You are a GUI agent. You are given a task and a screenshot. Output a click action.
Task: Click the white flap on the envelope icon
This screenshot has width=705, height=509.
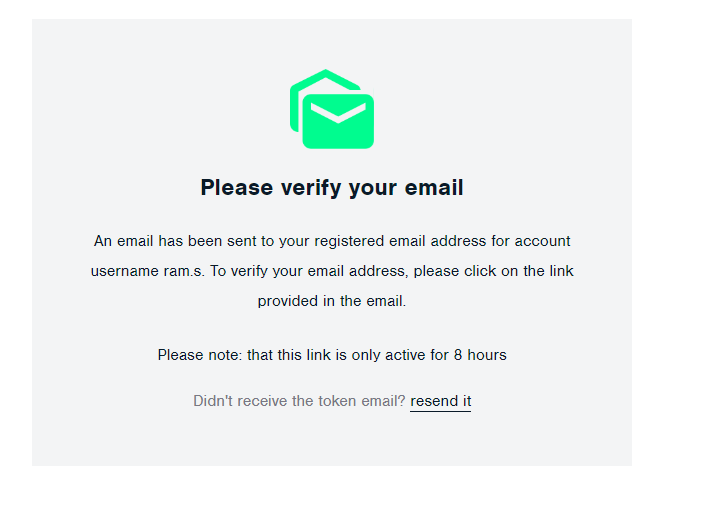[338, 109]
